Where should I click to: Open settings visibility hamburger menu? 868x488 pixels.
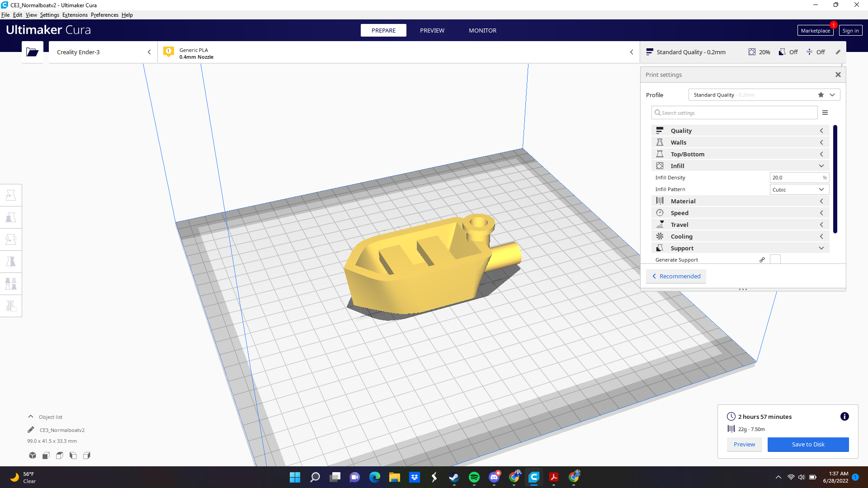[x=825, y=113]
